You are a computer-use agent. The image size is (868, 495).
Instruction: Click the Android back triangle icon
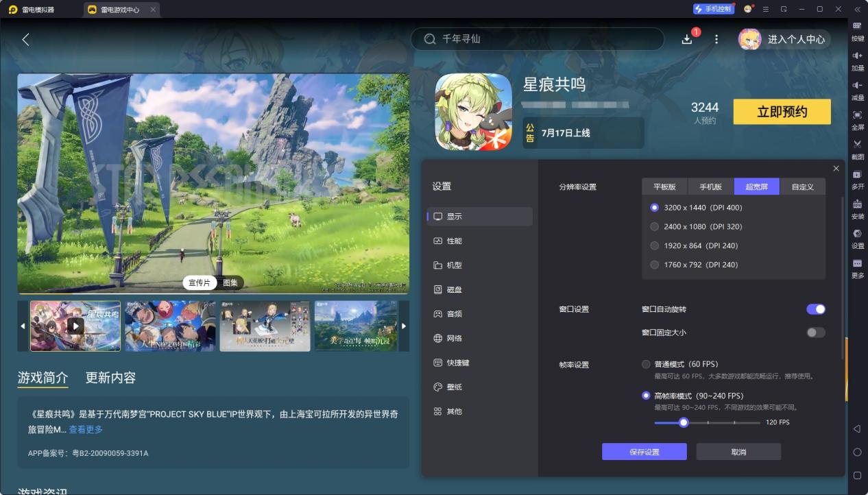(857, 429)
